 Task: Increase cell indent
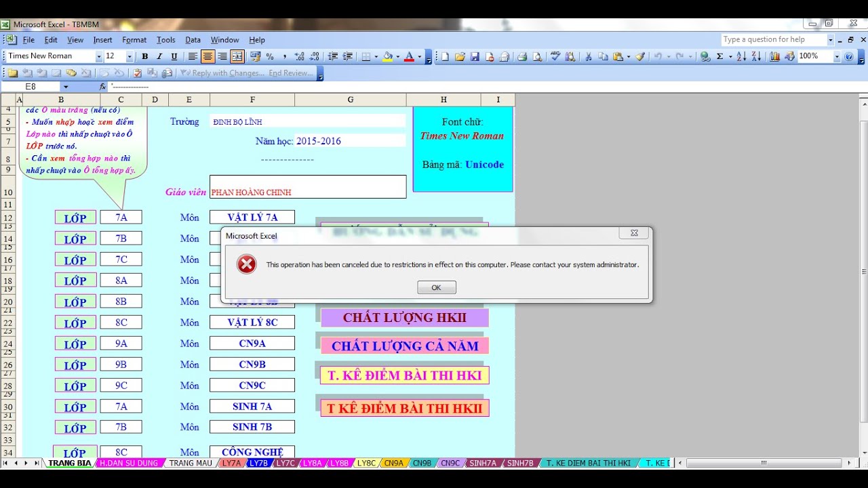pos(347,56)
